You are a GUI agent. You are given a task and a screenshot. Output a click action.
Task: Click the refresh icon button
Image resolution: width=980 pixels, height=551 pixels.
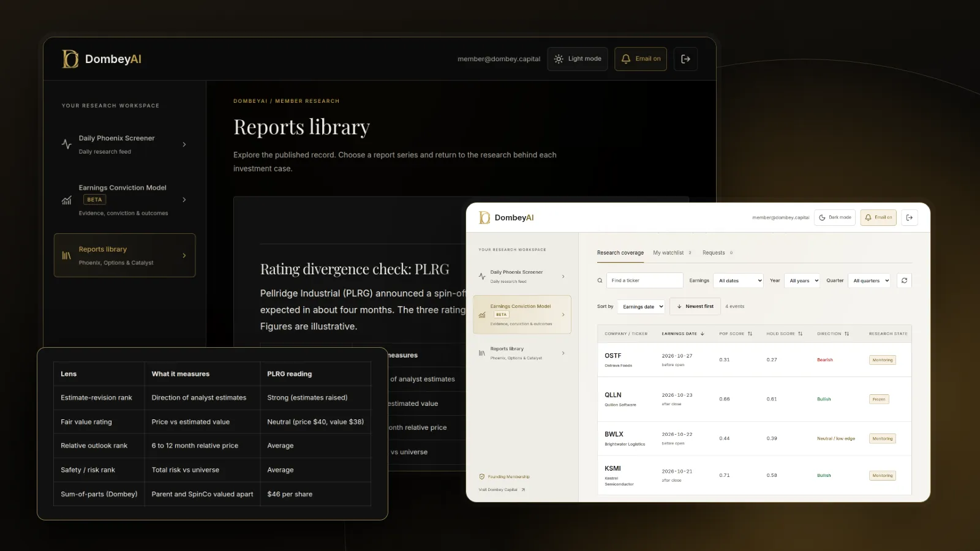(x=905, y=280)
